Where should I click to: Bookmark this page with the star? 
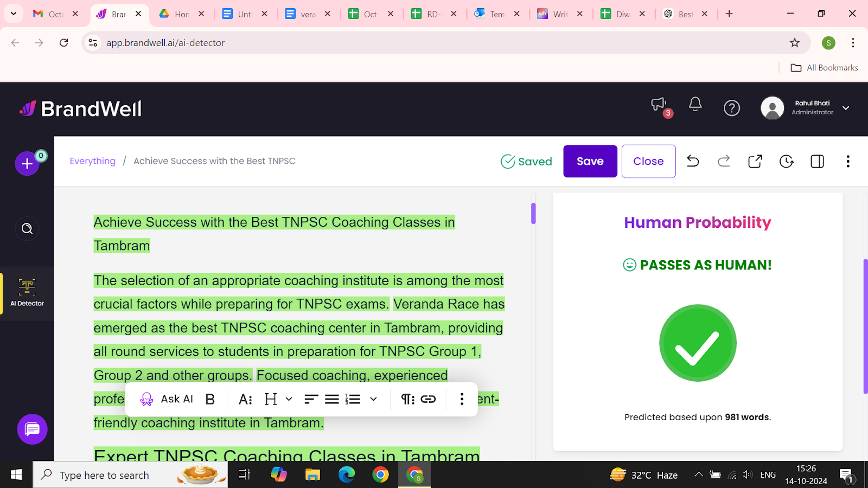coord(794,43)
